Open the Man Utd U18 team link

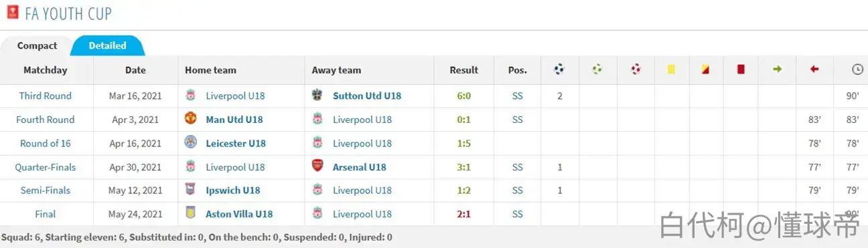(234, 120)
